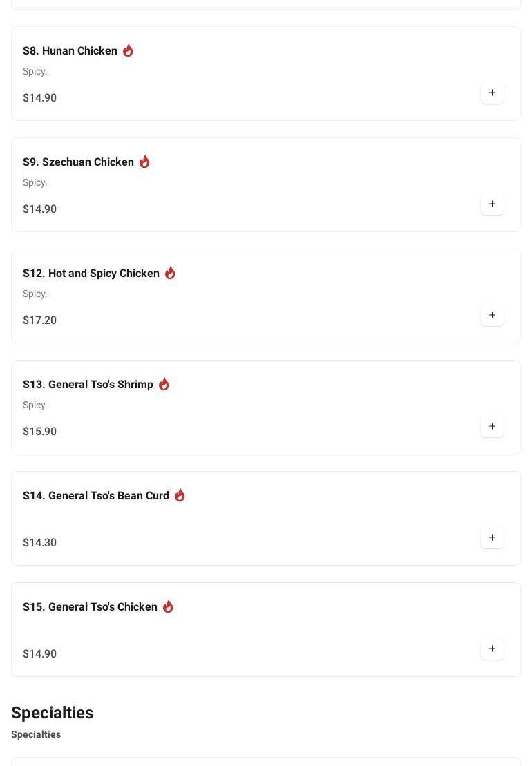532x766 pixels.
Task: Click flame icon beside General Tso's Shrimp
Action: click(164, 384)
